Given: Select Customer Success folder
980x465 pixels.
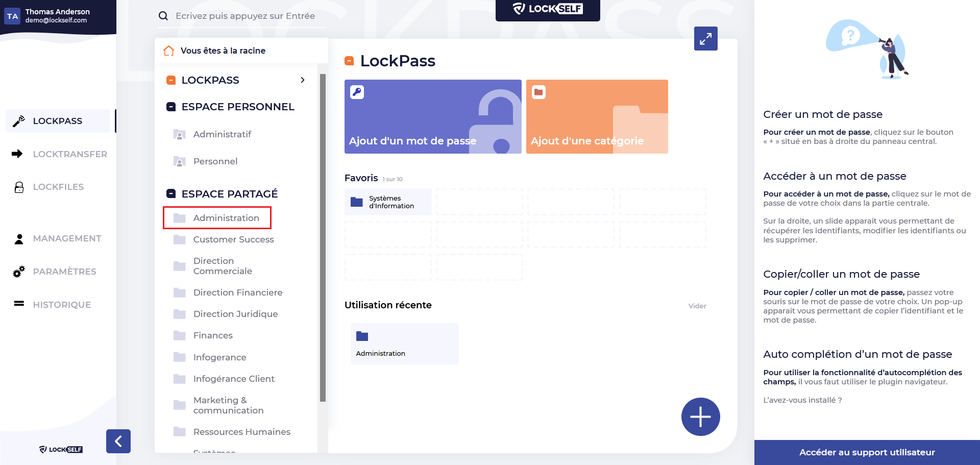Looking at the screenshot, I should (233, 239).
